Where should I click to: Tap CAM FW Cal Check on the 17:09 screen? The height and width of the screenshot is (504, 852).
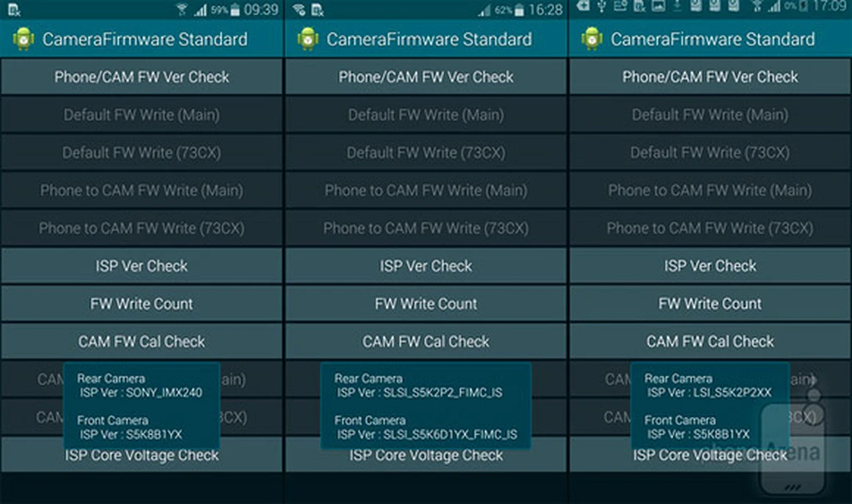(711, 341)
